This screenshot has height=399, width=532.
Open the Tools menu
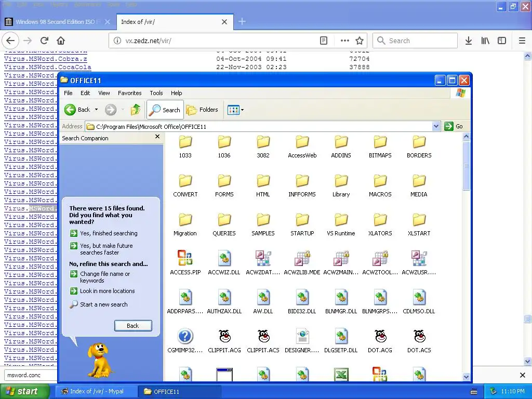click(156, 93)
